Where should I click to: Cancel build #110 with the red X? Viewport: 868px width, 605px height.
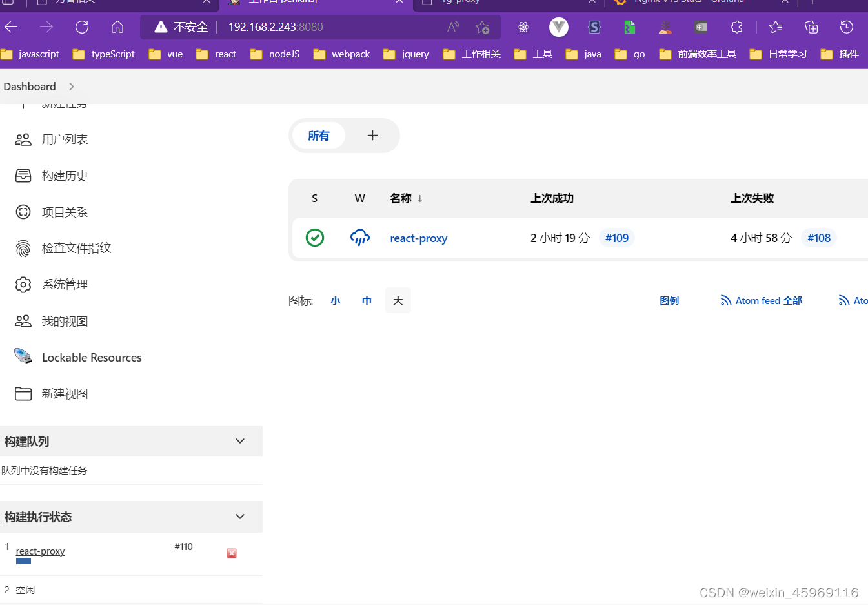[x=232, y=553]
